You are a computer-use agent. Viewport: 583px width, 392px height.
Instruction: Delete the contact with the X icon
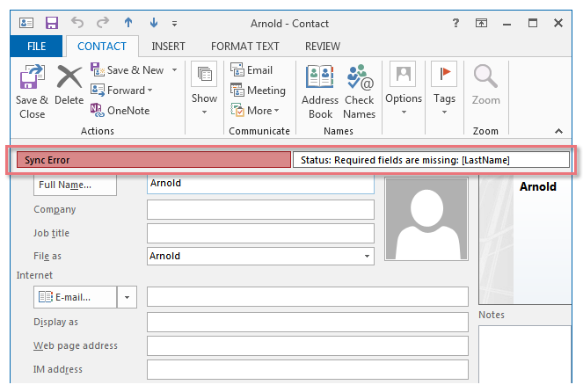pyautogui.click(x=69, y=77)
